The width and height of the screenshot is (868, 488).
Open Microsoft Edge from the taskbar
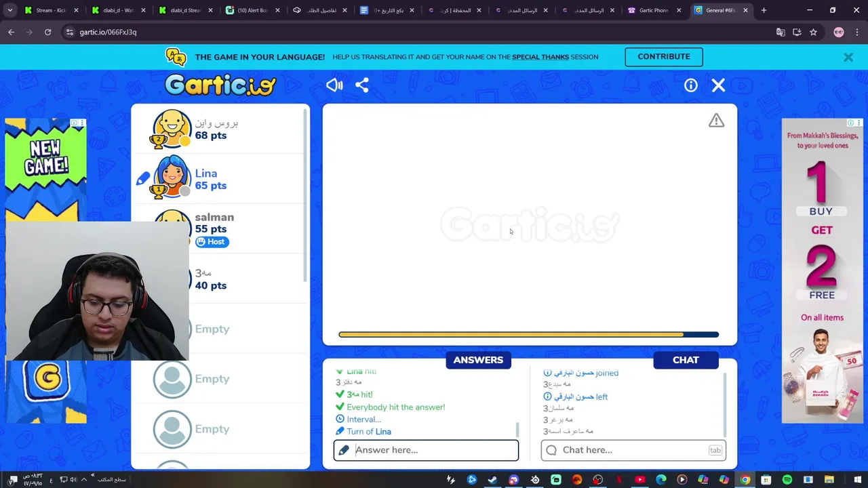660,480
